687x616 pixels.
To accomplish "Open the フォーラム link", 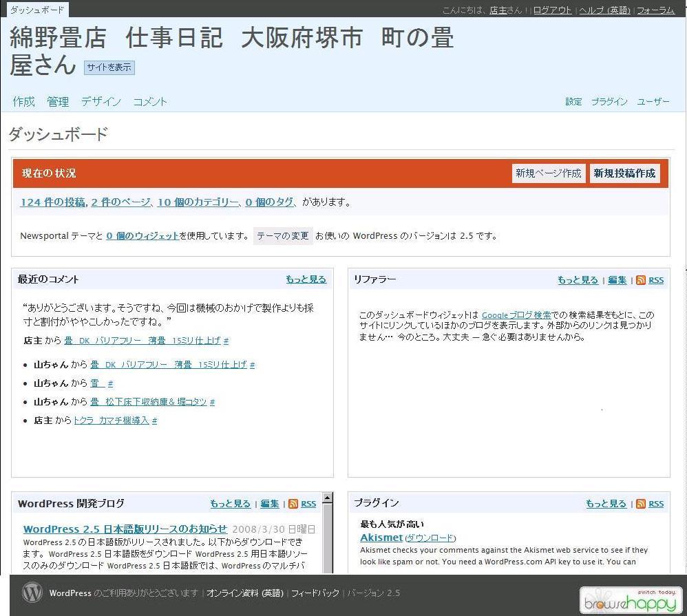I will (x=655, y=10).
